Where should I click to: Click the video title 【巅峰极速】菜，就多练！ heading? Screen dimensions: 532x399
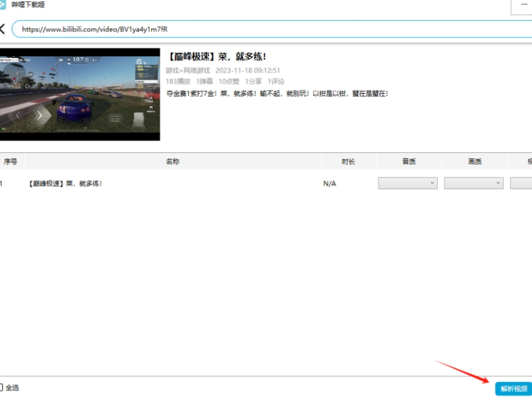tap(216, 57)
